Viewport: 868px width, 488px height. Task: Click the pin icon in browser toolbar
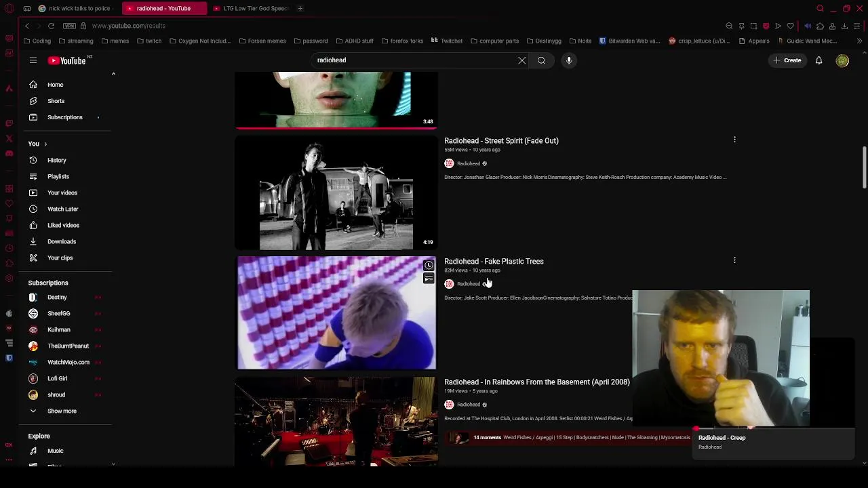(742, 26)
